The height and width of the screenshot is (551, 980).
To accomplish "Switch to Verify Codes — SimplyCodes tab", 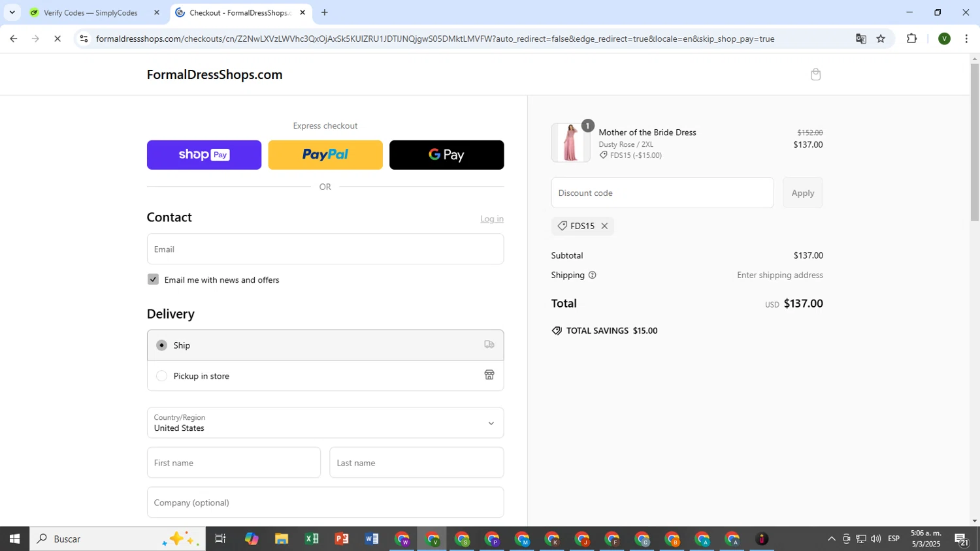I will pos(90,12).
